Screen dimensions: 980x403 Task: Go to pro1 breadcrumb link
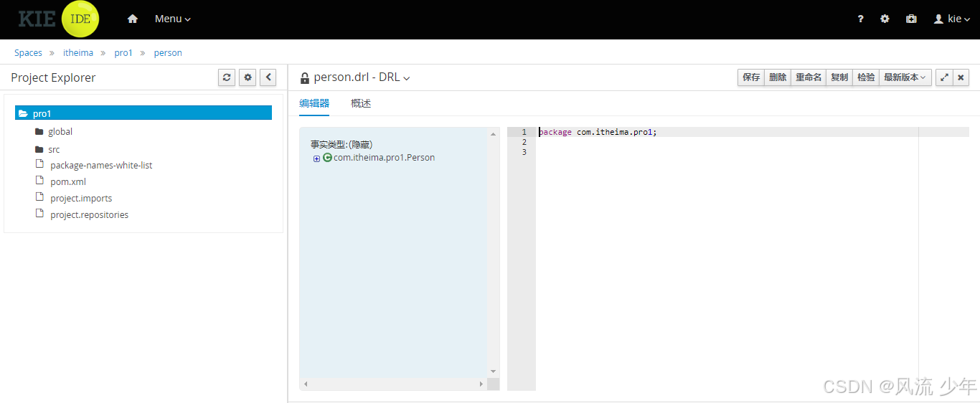[123, 53]
